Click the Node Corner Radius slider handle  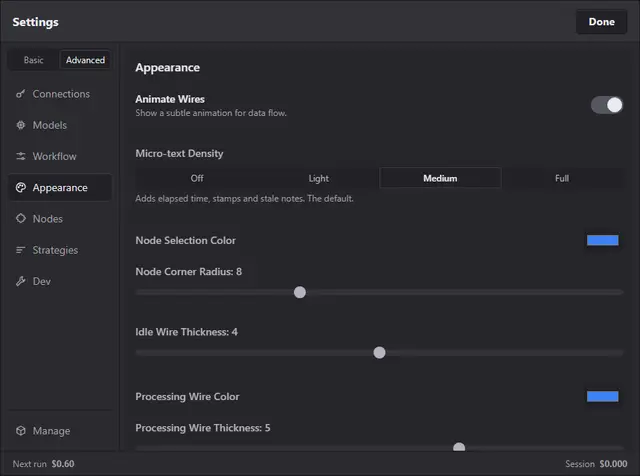[300, 292]
